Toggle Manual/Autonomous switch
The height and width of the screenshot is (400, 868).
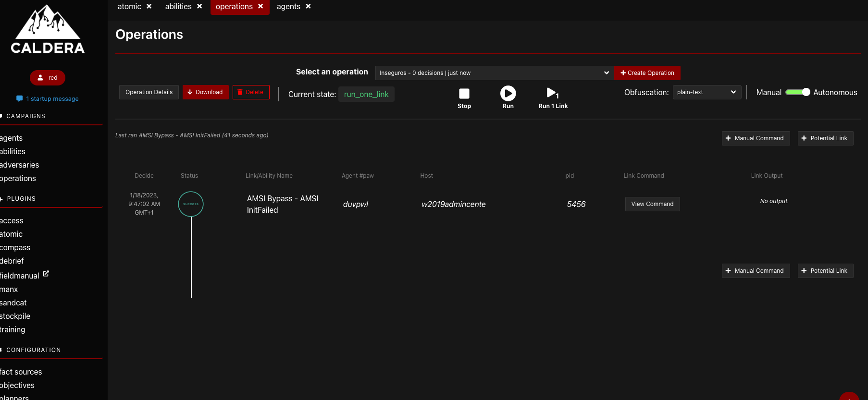point(797,92)
